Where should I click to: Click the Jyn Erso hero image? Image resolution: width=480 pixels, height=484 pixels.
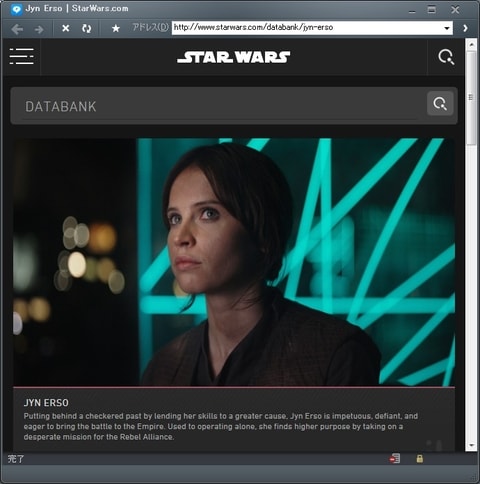(x=234, y=262)
